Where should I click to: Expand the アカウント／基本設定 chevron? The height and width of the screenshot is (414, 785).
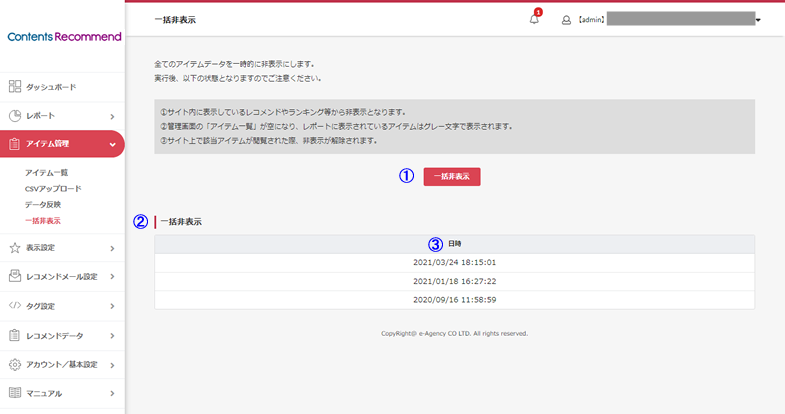[x=112, y=365]
